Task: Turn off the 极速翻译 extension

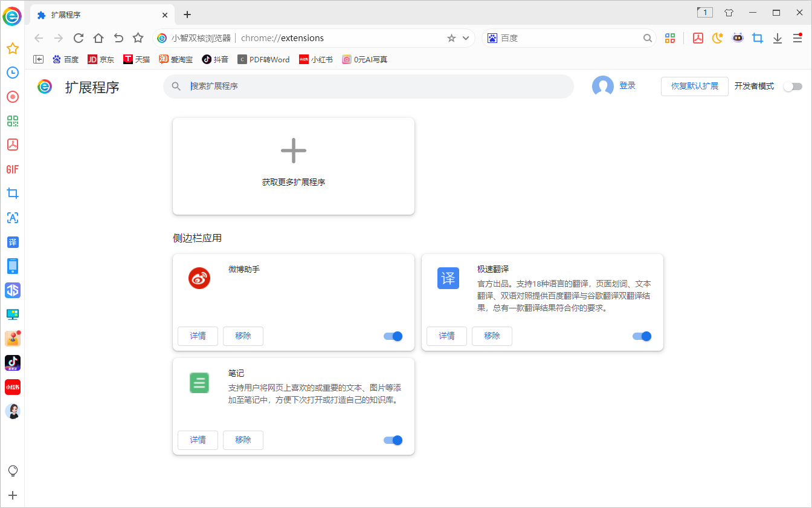Action: pyautogui.click(x=642, y=336)
